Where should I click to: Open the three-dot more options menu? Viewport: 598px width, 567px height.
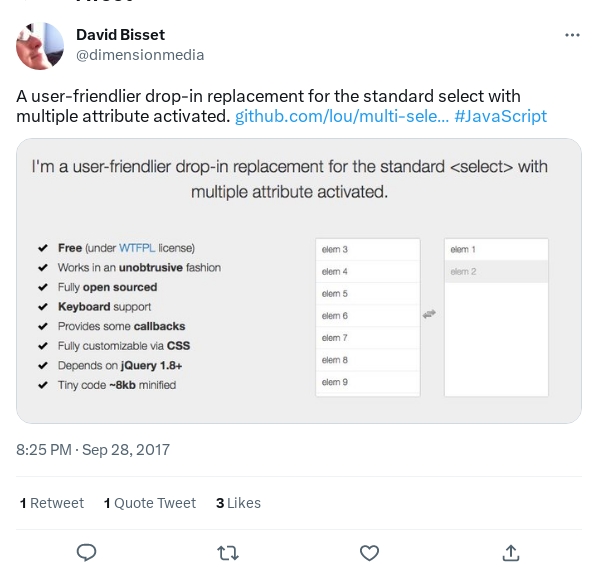click(x=572, y=35)
